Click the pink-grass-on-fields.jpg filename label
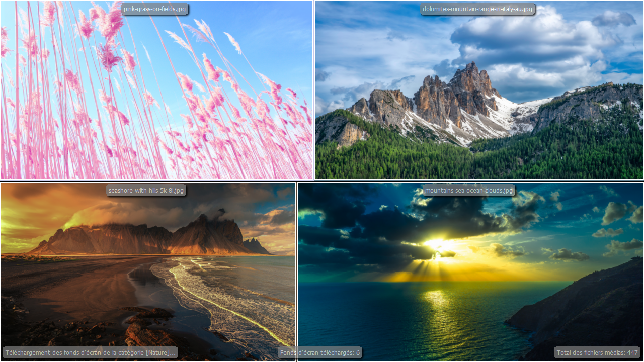Image resolution: width=644 pixels, height=362 pixels. [x=155, y=9]
